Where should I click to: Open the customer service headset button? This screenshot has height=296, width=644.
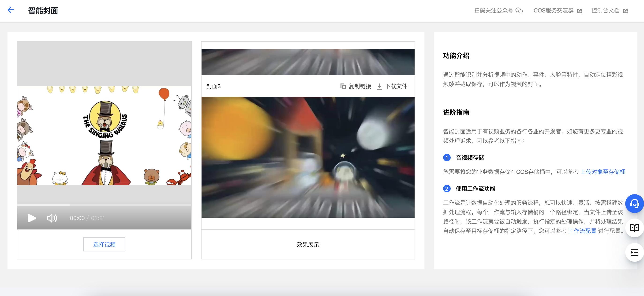[x=634, y=203]
